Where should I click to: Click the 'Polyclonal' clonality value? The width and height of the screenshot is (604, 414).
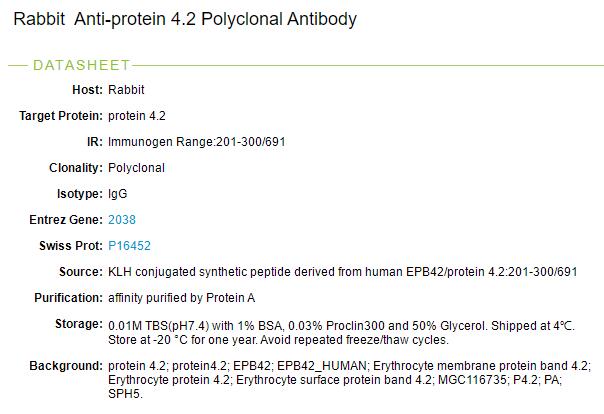(136, 168)
